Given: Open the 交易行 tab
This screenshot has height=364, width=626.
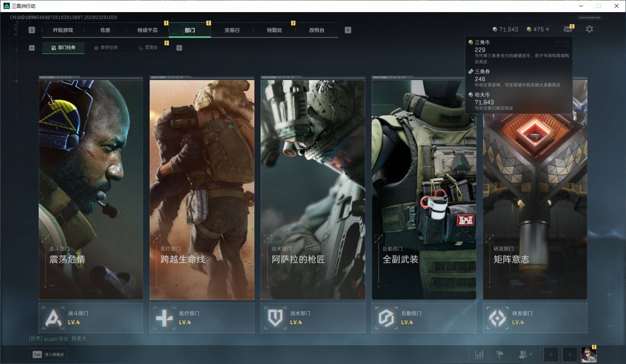Looking at the screenshot, I should click(x=232, y=30).
